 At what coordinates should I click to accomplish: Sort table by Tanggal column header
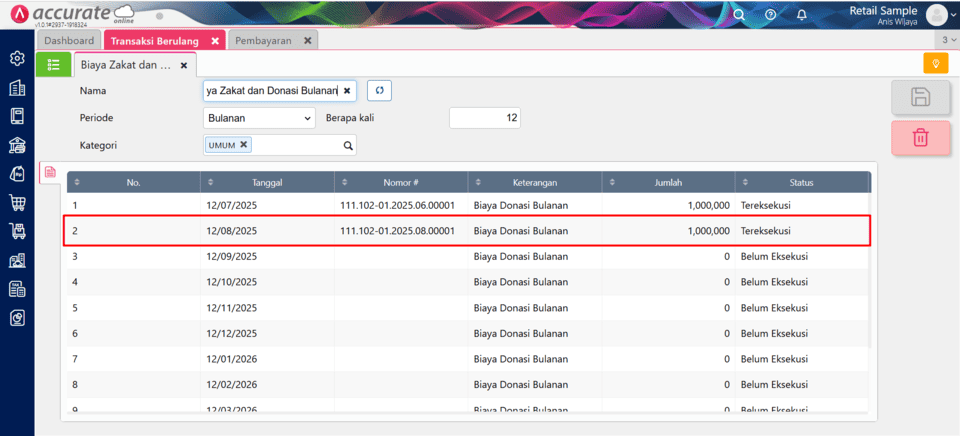[267, 183]
